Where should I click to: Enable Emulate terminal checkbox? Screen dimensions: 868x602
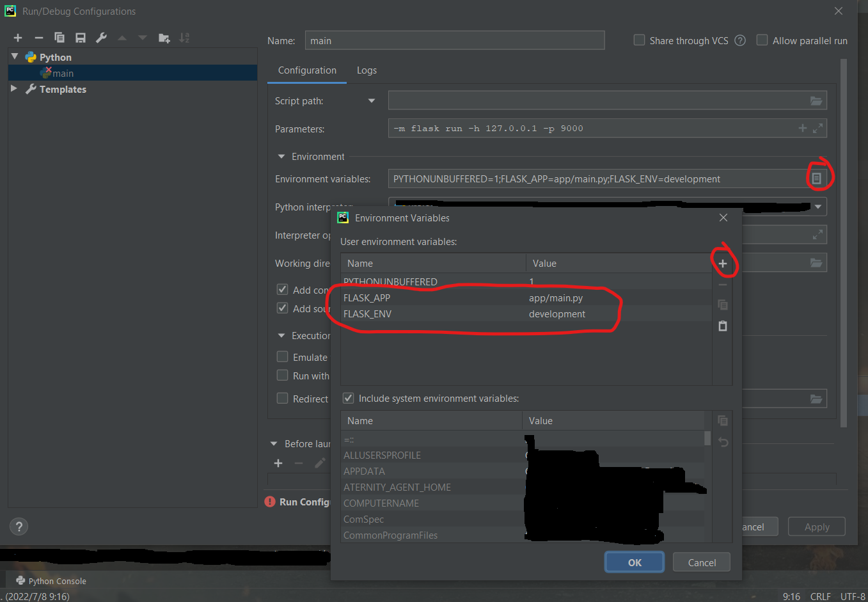pyautogui.click(x=282, y=357)
